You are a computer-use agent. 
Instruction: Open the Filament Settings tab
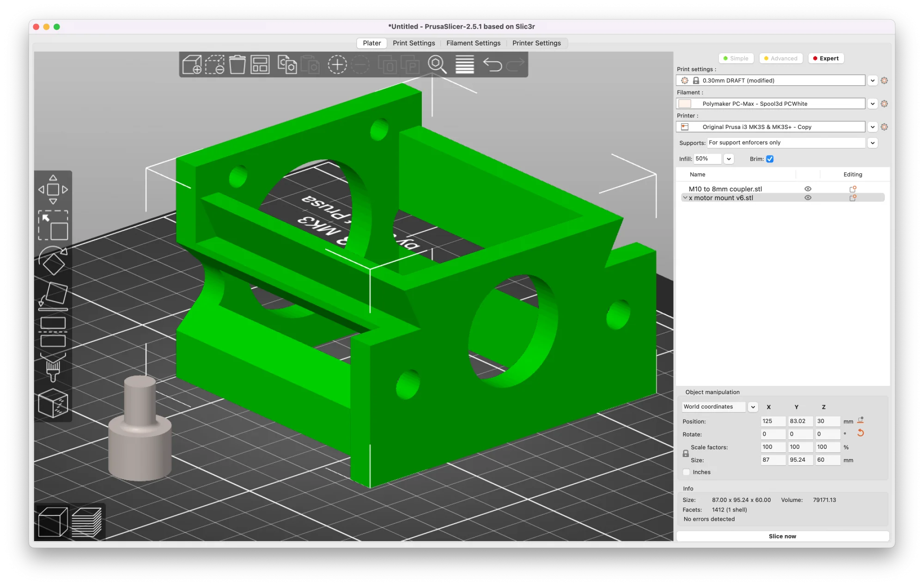(473, 43)
